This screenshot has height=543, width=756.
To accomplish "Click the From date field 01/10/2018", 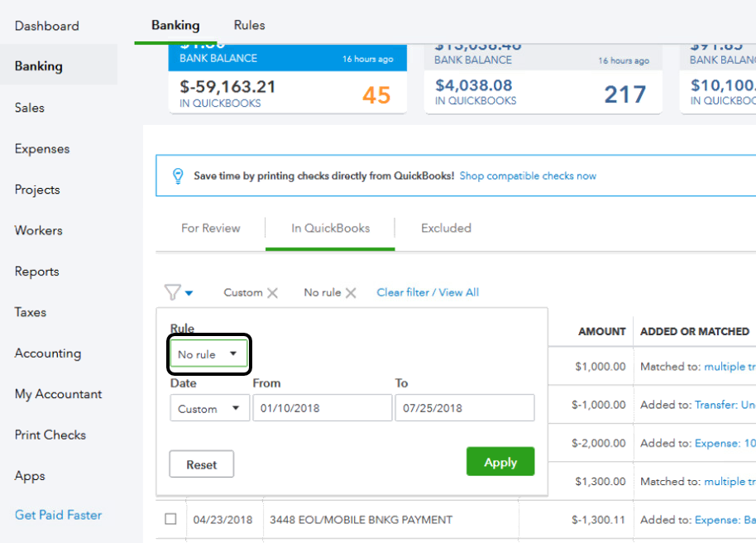I will [322, 408].
